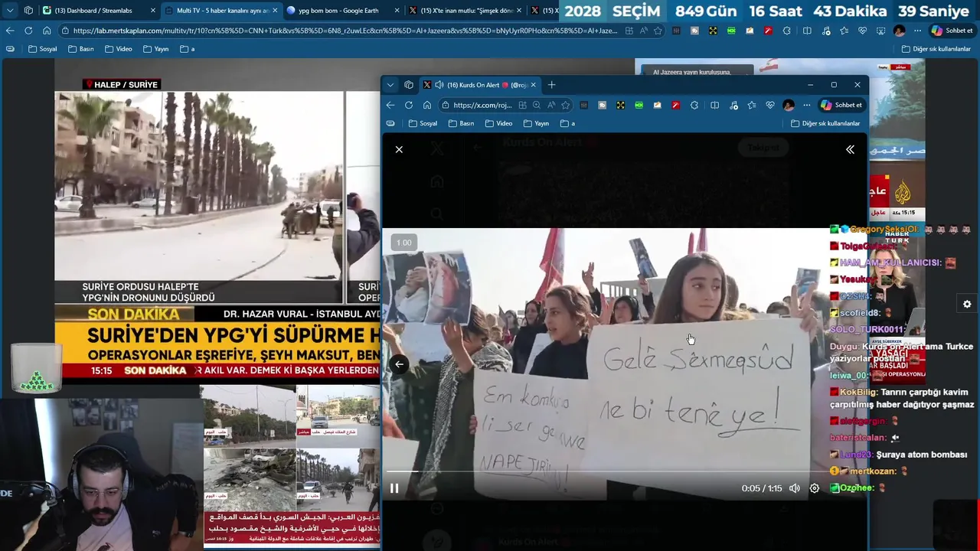Open Yayın bookmarks folder in back window
Screen dimensions: 980x551
(155, 49)
